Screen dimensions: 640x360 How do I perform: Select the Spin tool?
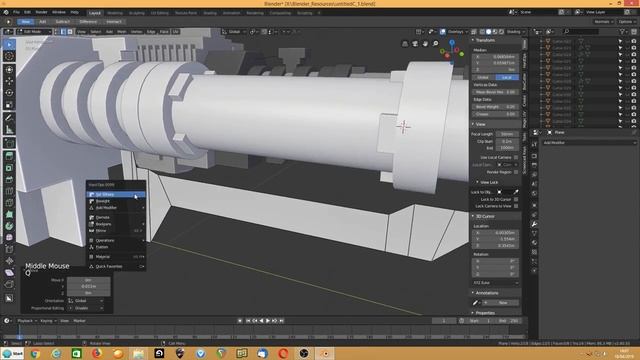[9, 226]
